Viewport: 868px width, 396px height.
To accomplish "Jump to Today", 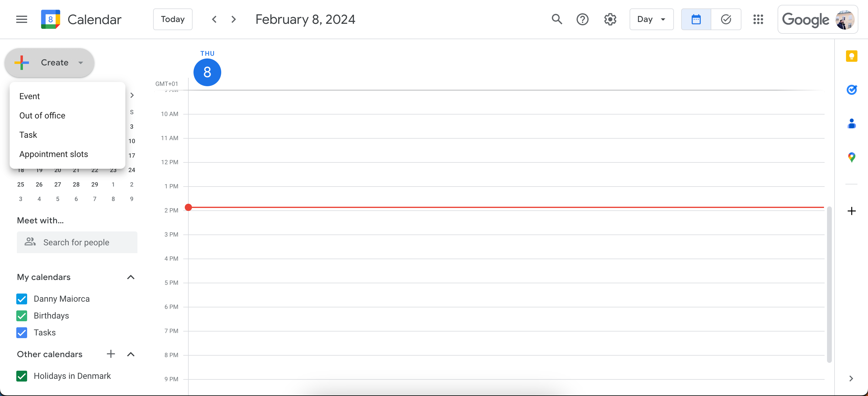I will (172, 19).
